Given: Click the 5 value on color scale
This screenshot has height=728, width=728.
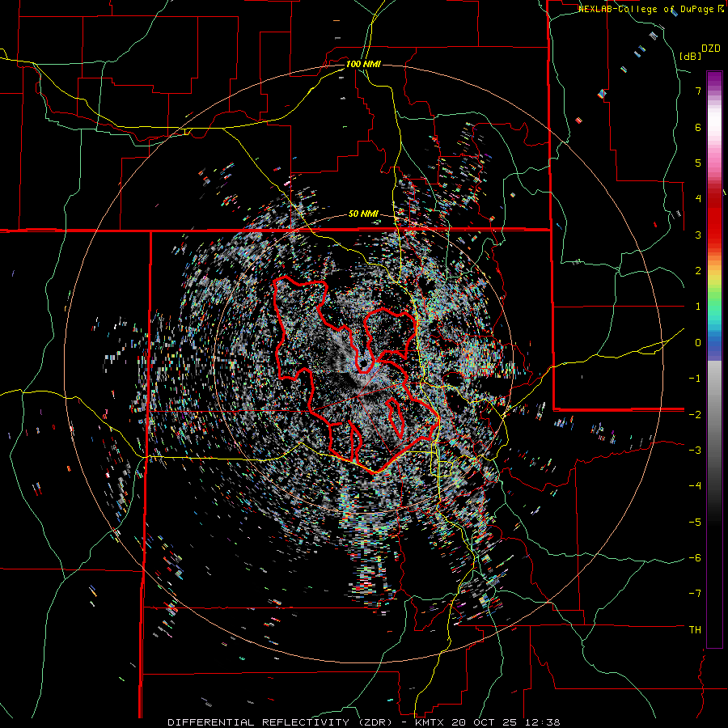Looking at the screenshot, I should [x=698, y=163].
